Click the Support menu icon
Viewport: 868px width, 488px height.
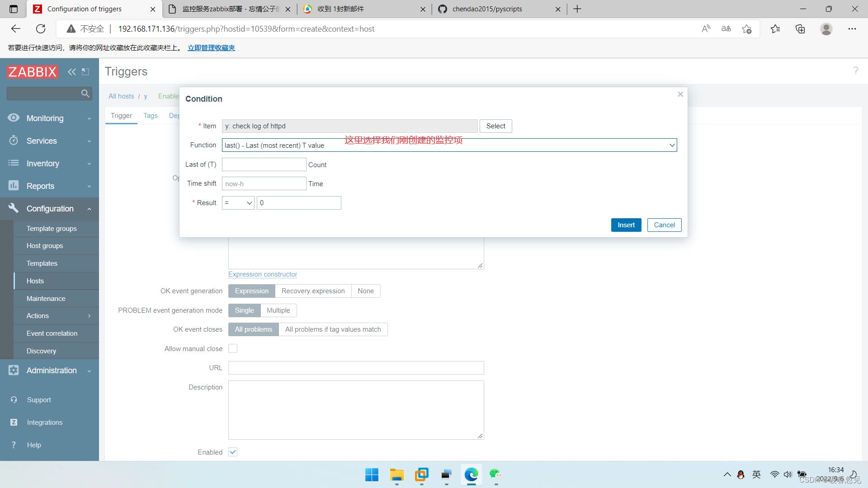click(x=13, y=400)
